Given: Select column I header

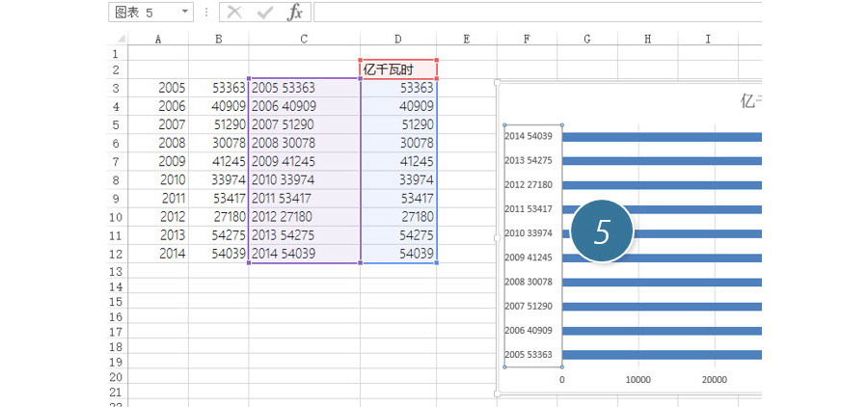Looking at the screenshot, I should click(708, 39).
